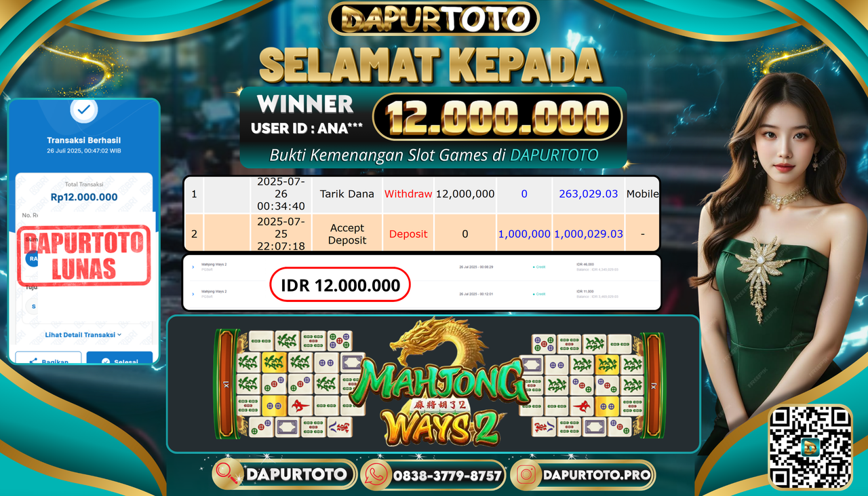Tap the Selesai button
868x496 pixels.
click(119, 360)
